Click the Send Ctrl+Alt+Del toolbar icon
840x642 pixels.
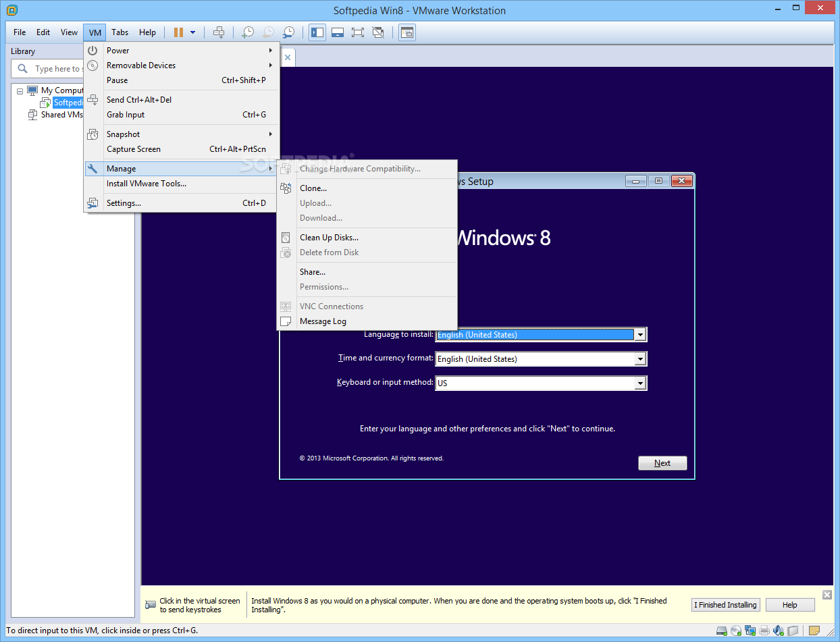point(219,32)
